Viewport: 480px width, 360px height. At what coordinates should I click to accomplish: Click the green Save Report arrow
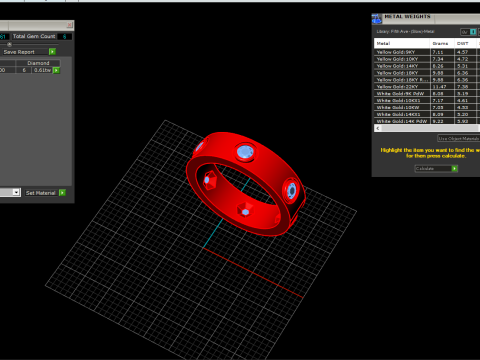pyautogui.click(x=52, y=52)
